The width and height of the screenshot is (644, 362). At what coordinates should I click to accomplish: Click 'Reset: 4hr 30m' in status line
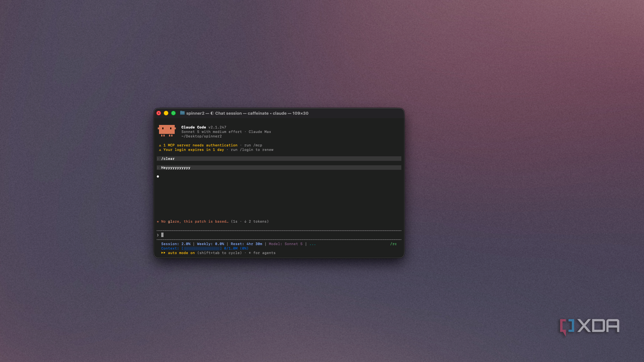(x=246, y=244)
